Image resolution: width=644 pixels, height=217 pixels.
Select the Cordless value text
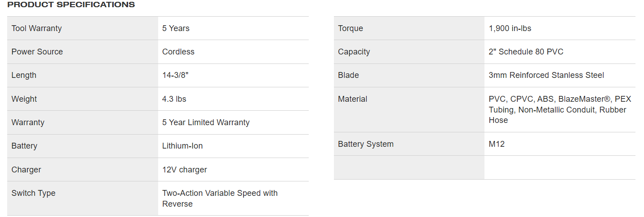tap(178, 52)
